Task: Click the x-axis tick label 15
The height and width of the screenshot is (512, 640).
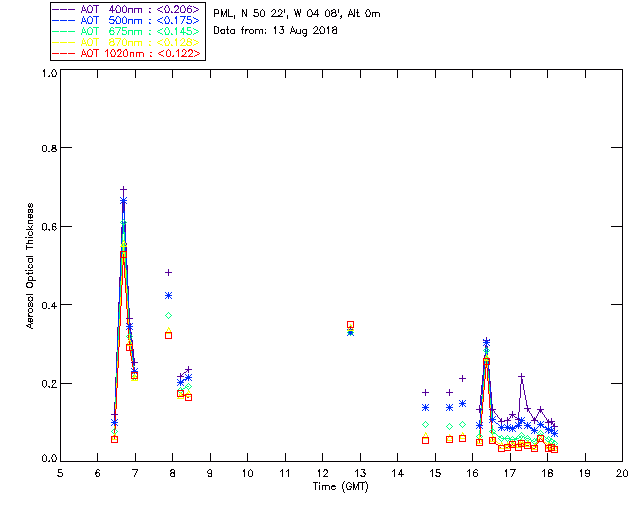Action: point(435,474)
